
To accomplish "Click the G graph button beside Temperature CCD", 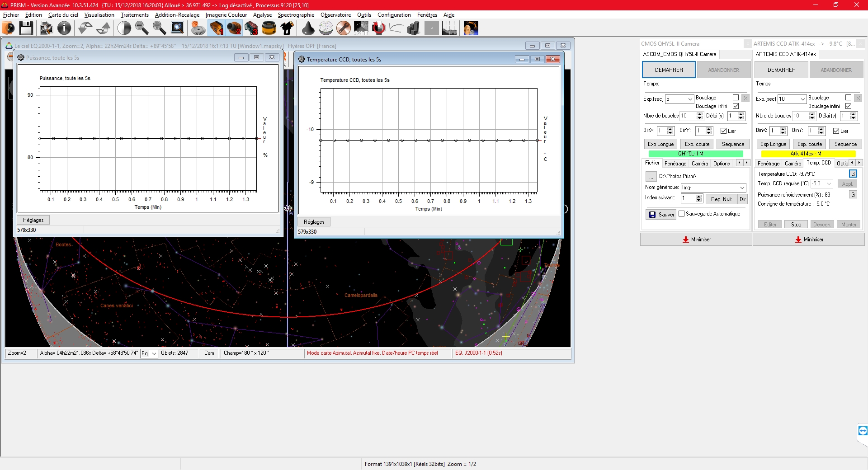I will 853,174.
